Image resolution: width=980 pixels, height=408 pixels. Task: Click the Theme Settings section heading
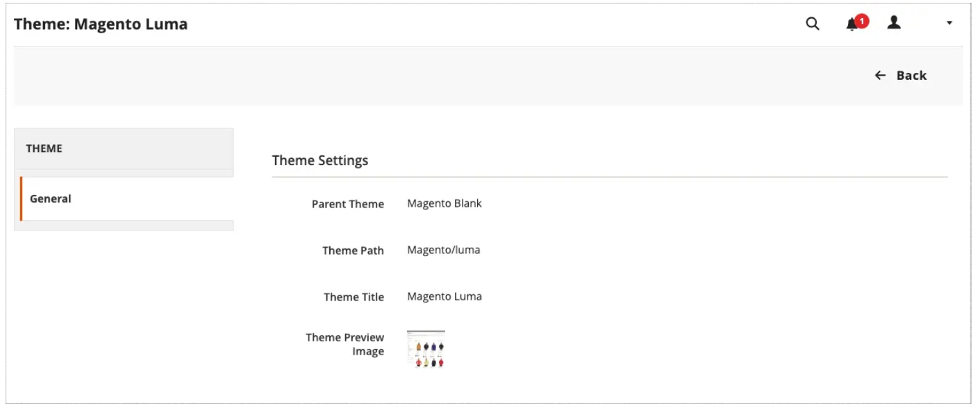(x=320, y=160)
